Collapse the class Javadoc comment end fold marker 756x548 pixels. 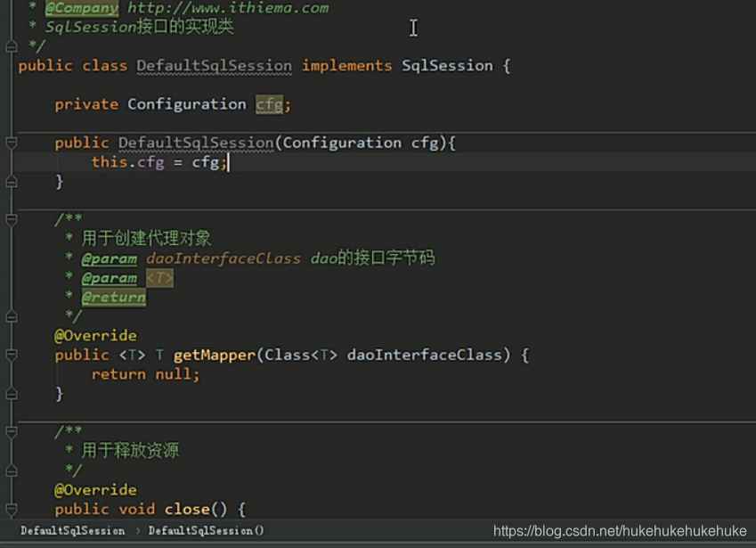12,46
